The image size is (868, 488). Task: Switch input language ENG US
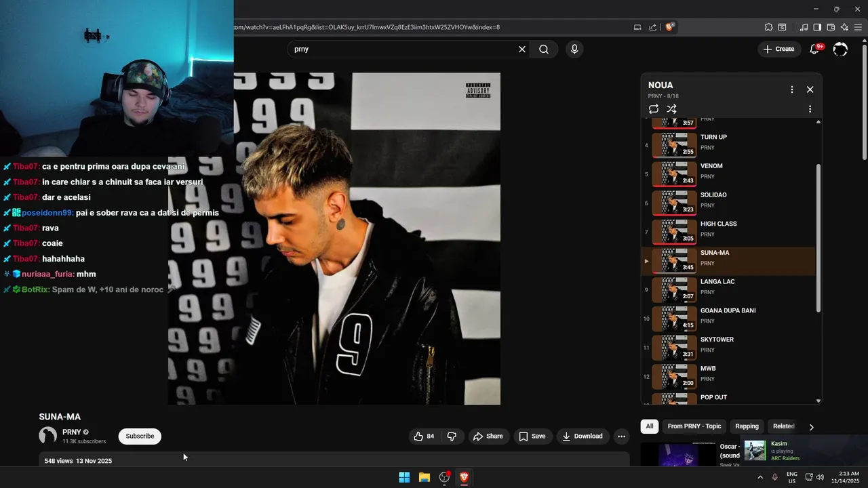[791, 477]
